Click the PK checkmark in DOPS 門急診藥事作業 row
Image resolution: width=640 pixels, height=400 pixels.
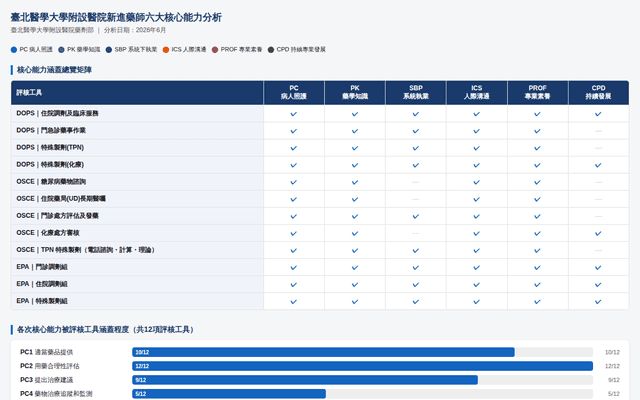coord(355,131)
